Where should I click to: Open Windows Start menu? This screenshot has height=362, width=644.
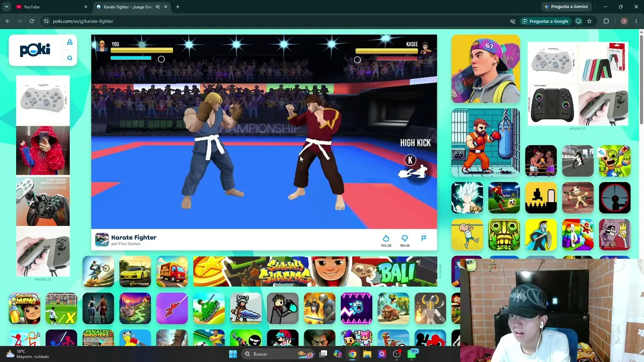[x=233, y=354]
